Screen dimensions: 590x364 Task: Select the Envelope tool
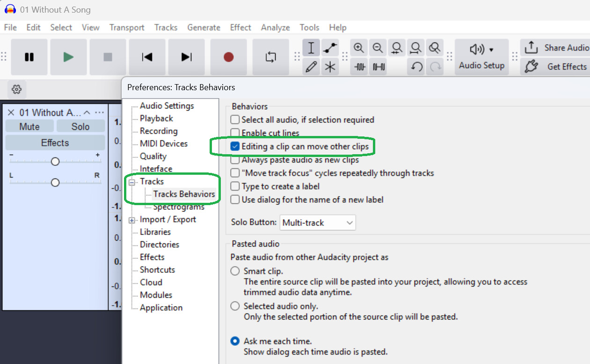click(330, 48)
